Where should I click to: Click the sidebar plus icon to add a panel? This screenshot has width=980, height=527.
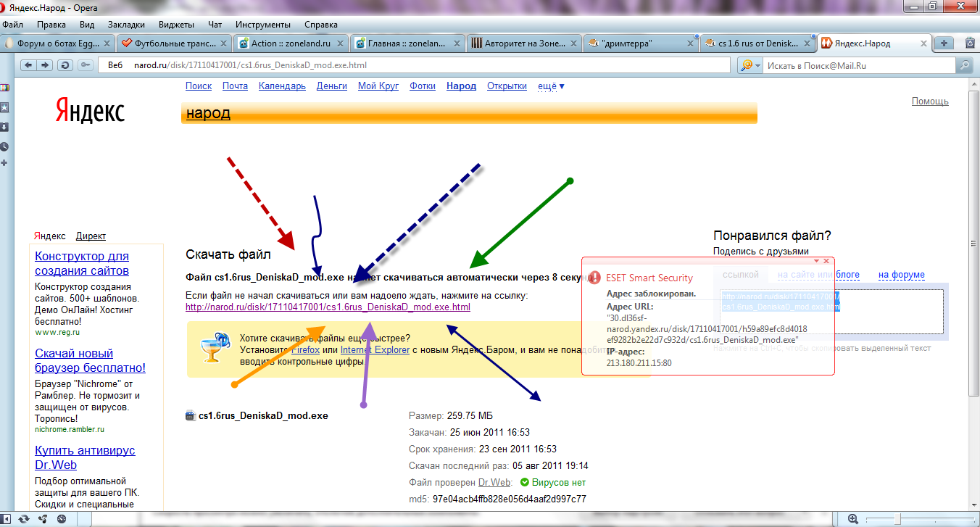(4, 163)
